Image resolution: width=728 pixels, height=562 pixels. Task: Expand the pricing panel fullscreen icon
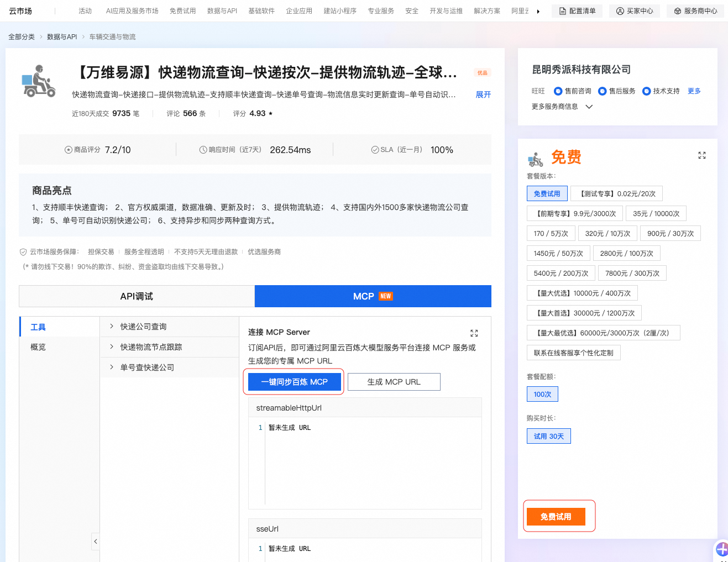[x=702, y=155]
